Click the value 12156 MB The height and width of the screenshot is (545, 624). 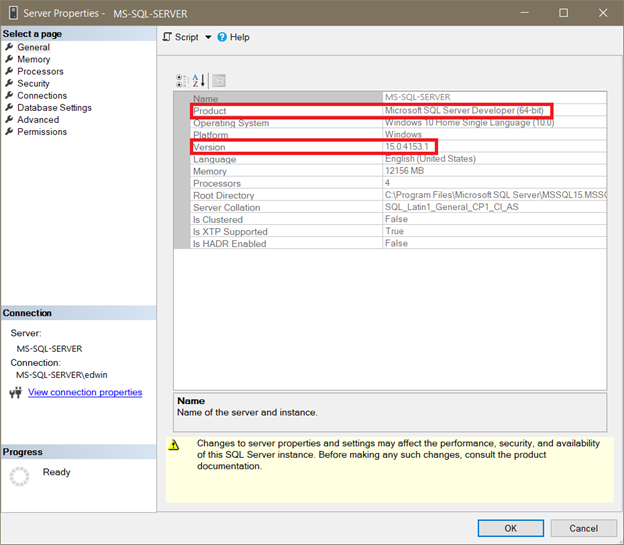click(404, 171)
